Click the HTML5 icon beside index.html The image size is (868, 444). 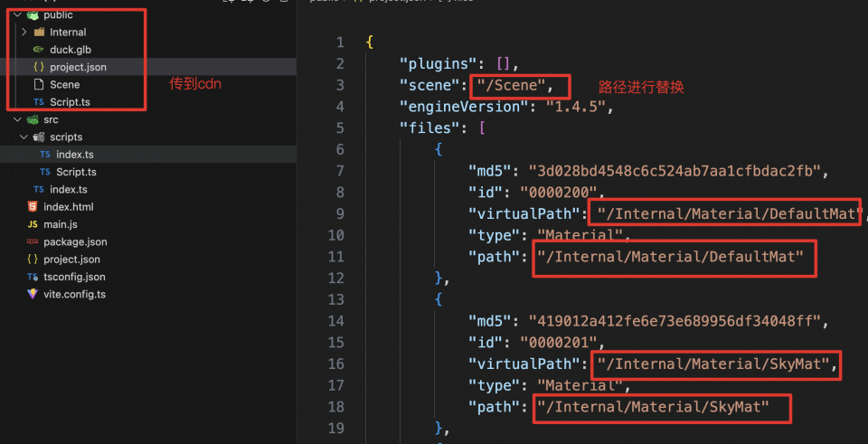pos(33,207)
